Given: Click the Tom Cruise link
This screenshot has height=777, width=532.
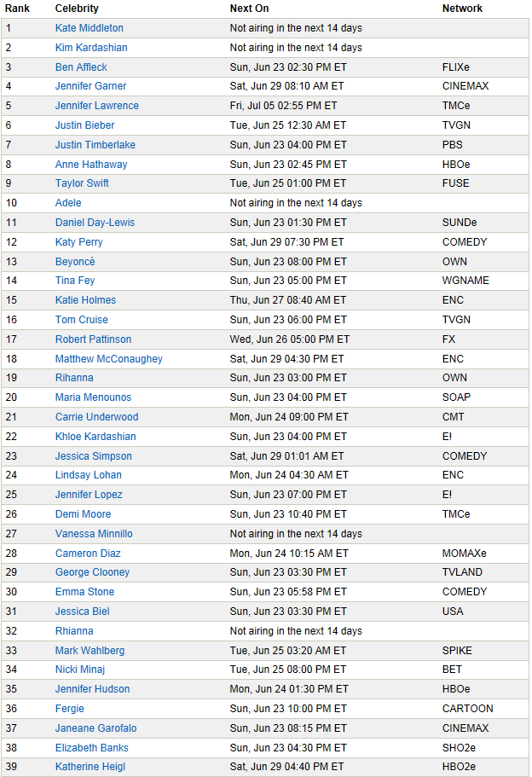Looking at the screenshot, I should click(x=82, y=320).
